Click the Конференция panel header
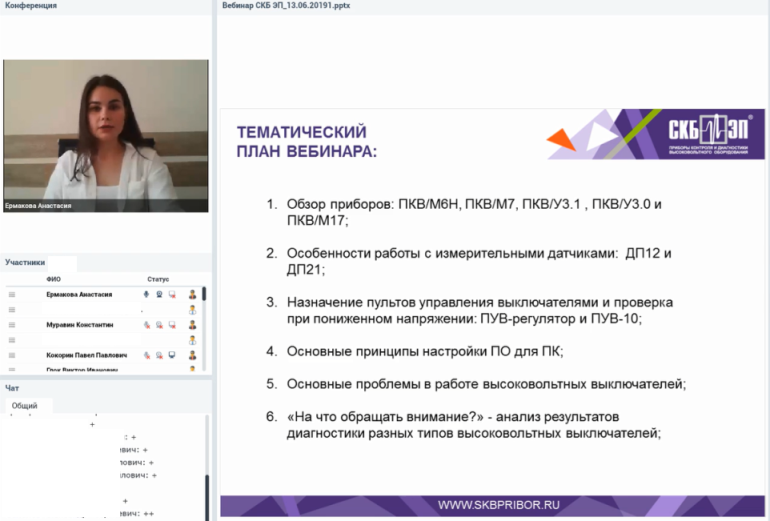 pyautogui.click(x=30, y=5)
